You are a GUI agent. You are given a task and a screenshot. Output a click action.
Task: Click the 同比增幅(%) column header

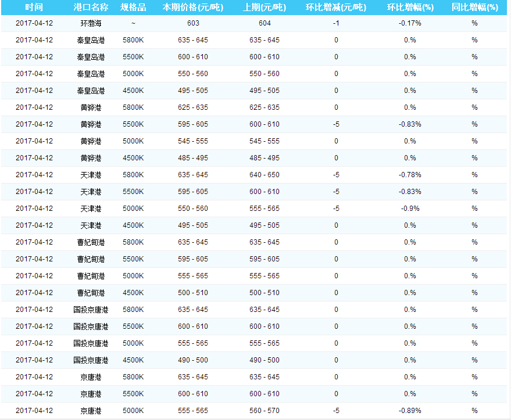pyautogui.click(x=474, y=8)
